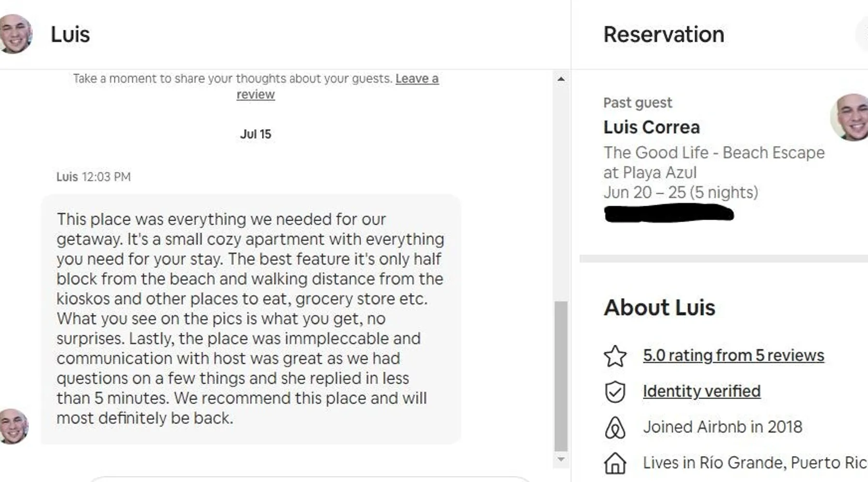Click the Luis name in conversation header
868x482 pixels.
pyautogui.click(x=70, y=35)
